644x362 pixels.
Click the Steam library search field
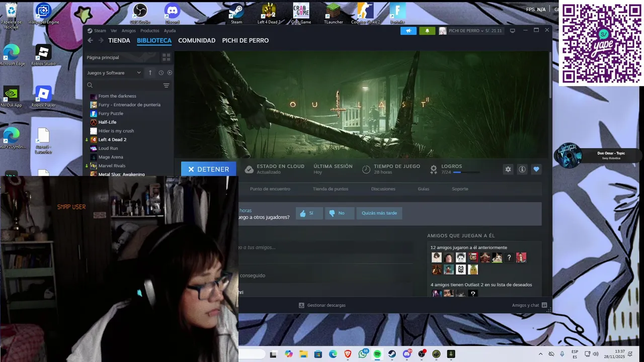(123, 85)
